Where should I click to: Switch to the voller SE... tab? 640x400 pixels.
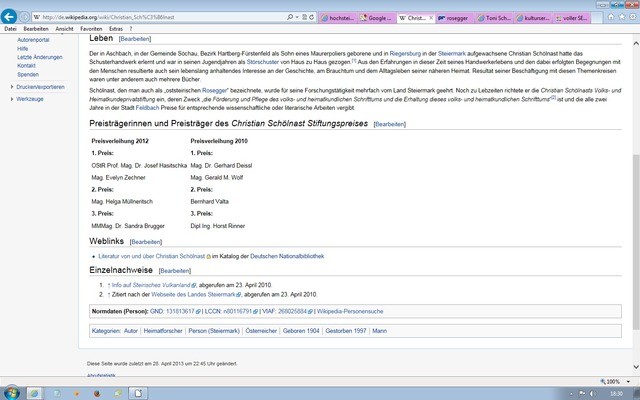tap(573, 18)
